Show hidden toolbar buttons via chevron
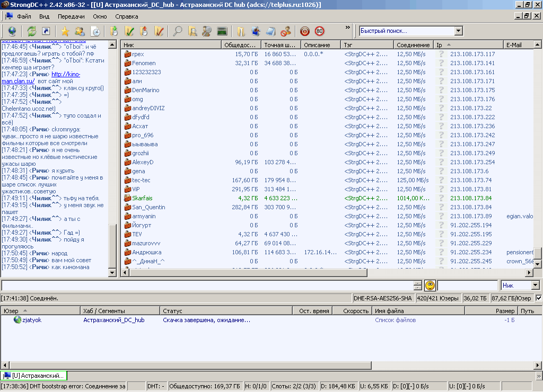Screen dimensions: 543x392 348,28
